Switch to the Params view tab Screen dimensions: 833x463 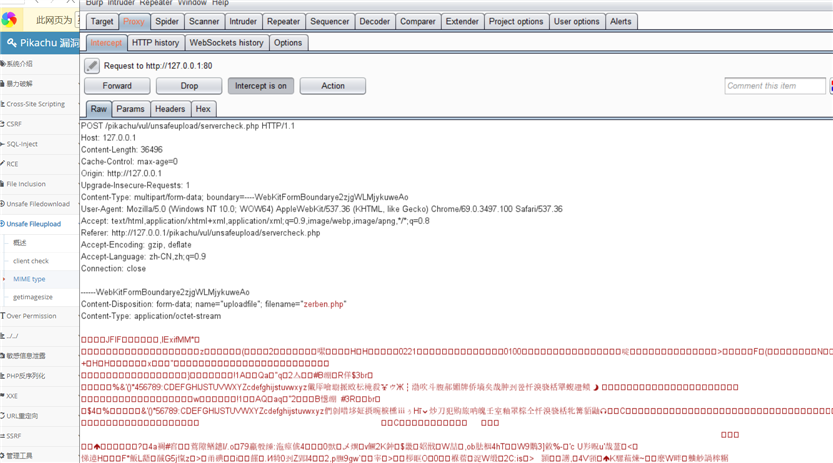point(130,108)
